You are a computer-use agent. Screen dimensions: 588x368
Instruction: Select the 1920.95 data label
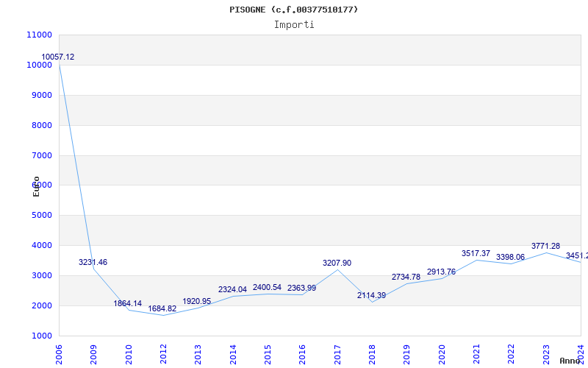pos(196,301)
